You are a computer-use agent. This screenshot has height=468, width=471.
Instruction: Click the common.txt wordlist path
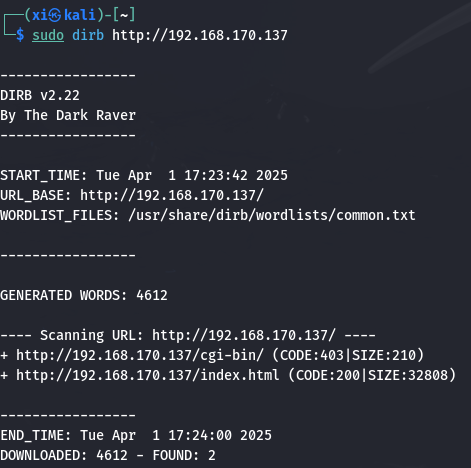[x=272, y=215]
